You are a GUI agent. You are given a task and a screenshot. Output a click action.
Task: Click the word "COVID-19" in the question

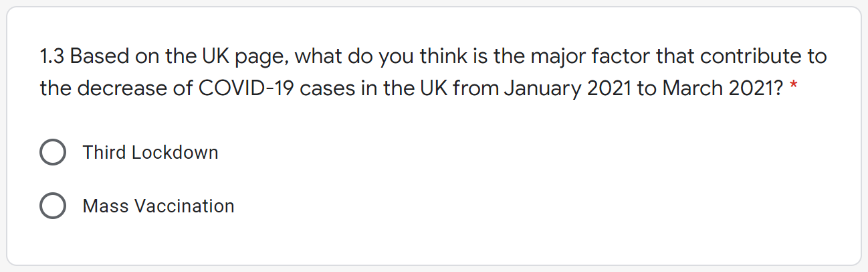247,88
